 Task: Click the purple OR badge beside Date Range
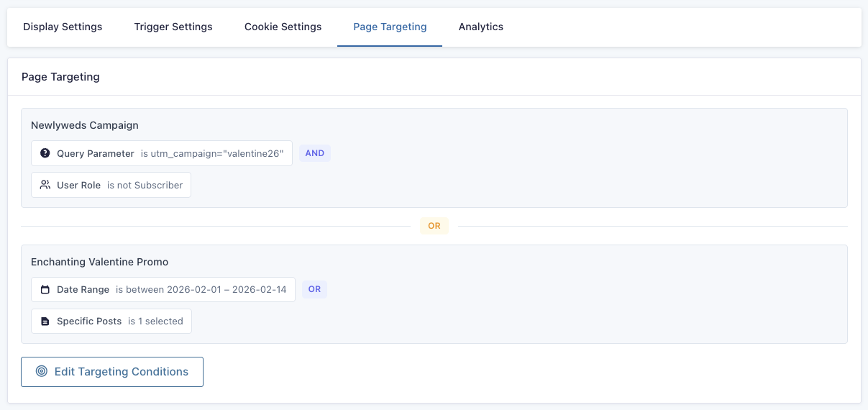tap(314, 290)
